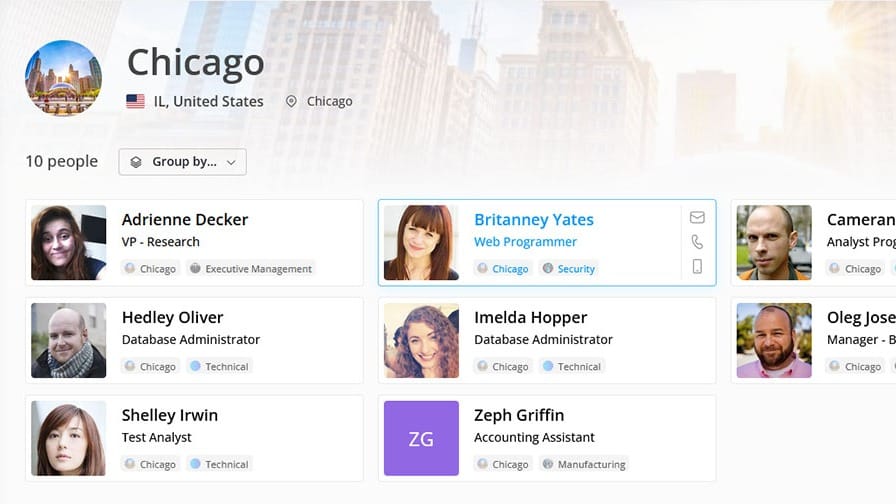
Task: Click Chicago tag on Imelda Hopper card
Action: (503, 366)
